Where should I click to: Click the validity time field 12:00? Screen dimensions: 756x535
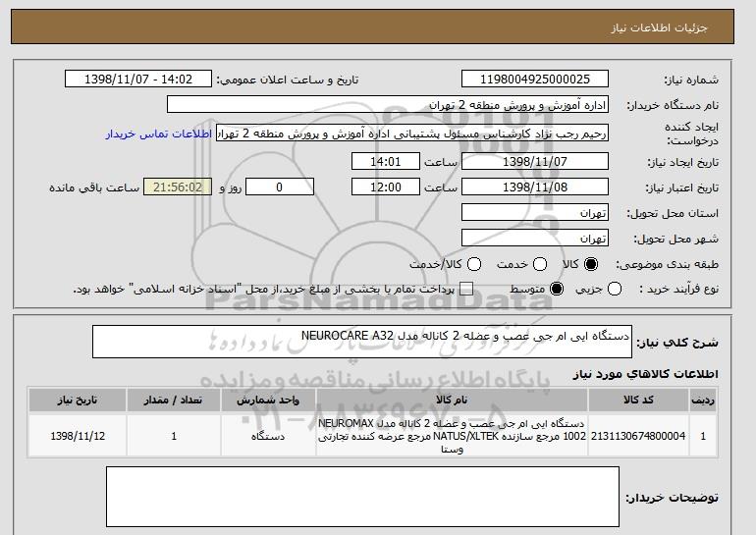tap(386, 187)
